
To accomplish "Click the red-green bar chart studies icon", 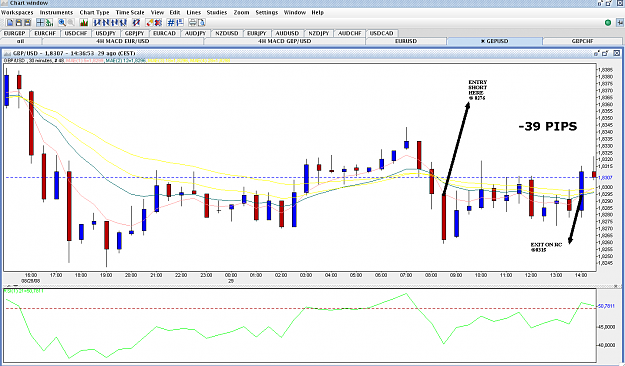I will [84, 23].
